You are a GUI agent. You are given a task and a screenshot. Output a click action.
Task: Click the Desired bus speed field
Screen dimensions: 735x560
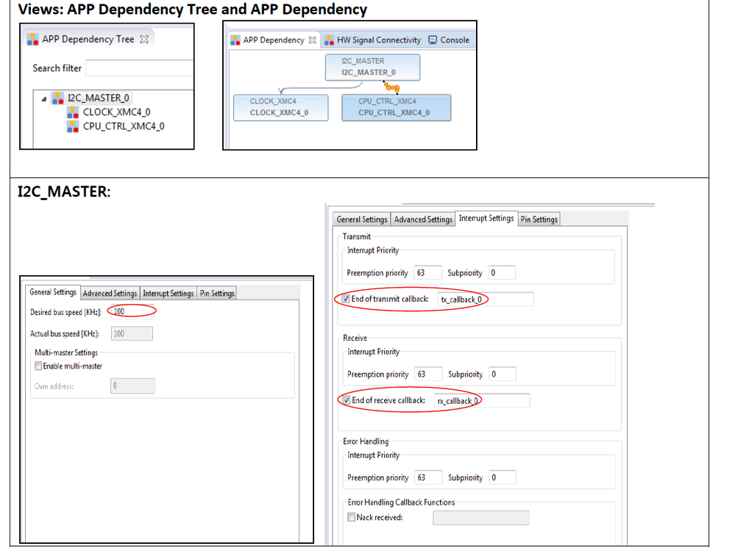[131, 312]
